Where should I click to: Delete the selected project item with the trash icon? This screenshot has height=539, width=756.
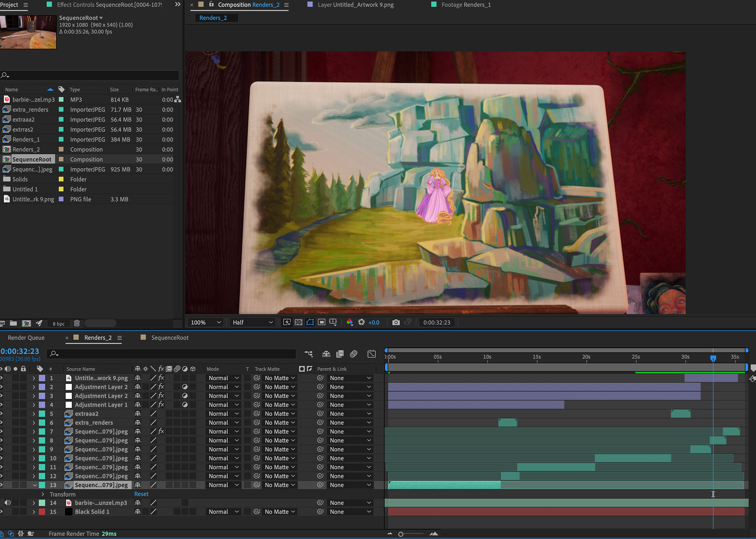(x=77, y=323)
